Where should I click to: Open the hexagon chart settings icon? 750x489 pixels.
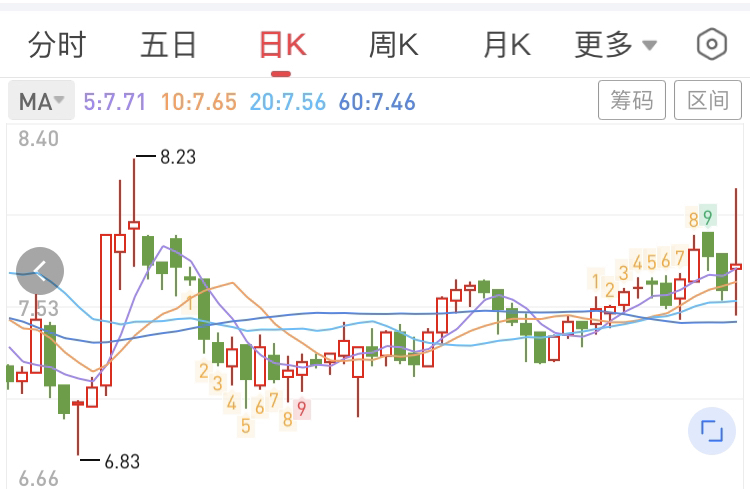point(711,45)
